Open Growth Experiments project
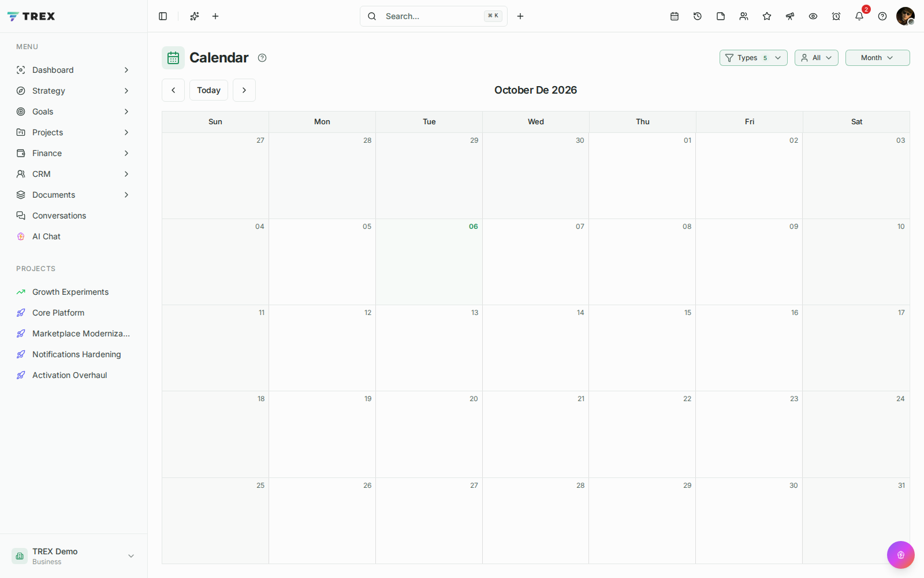 [73, 292]
